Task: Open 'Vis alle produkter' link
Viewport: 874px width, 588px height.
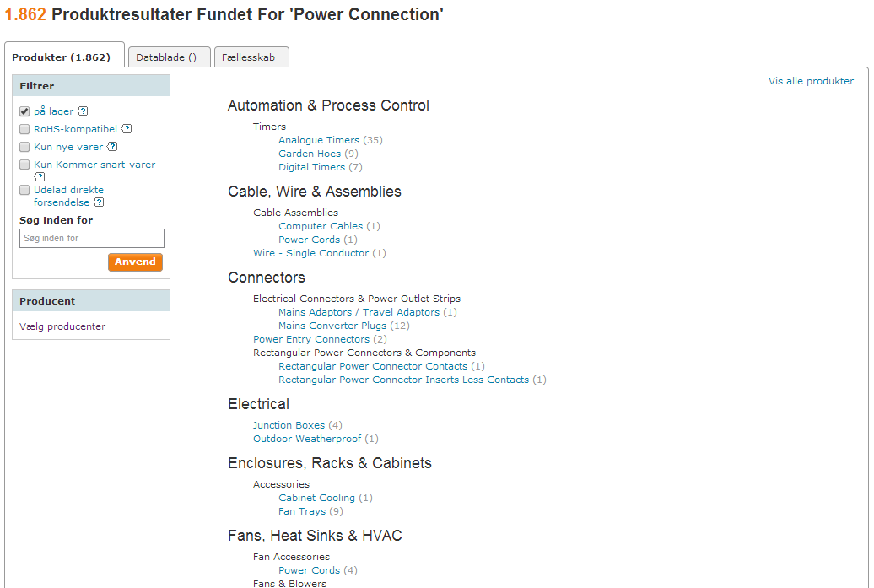Action: point(811,81)
